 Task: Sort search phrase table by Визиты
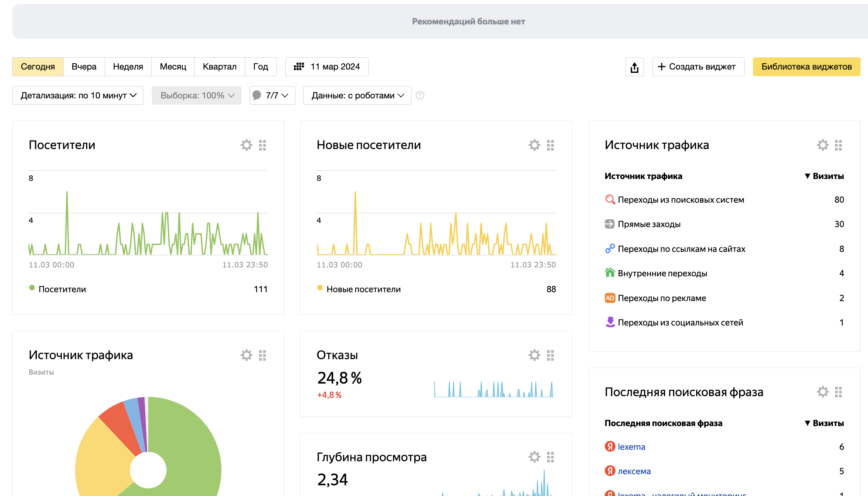[x=824, y=423]
